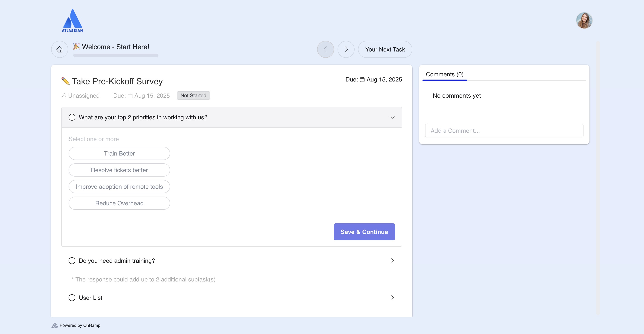
Task: Go to home via house icon
Action: point(59,50)
